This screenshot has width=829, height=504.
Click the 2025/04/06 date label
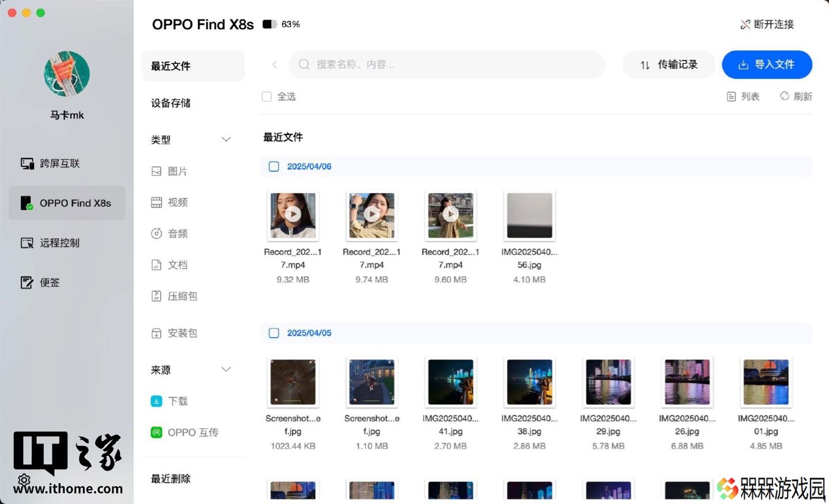tap(309, 166)
